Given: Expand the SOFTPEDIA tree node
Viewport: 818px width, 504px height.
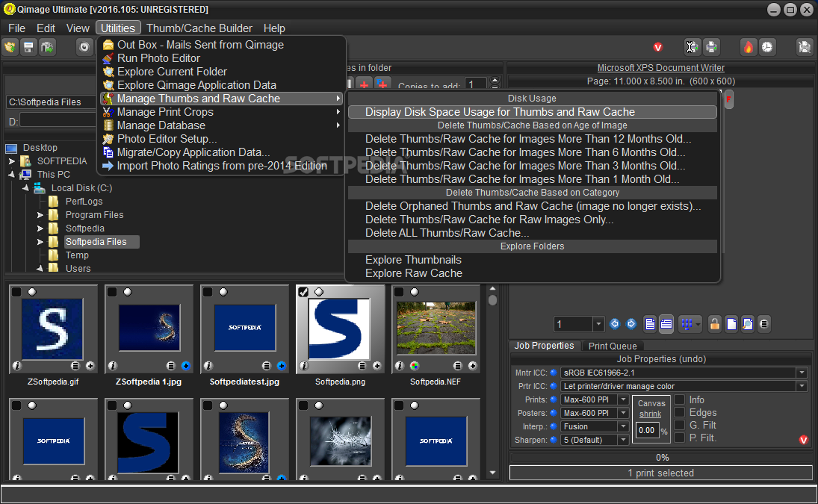Looking at the screenshot, I should click(11, 161).
